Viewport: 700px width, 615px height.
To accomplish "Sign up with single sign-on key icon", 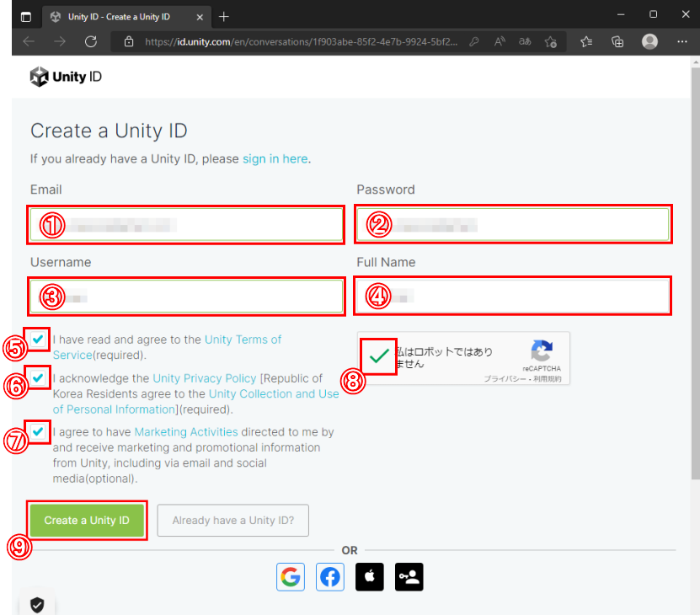I will point(409,577).
